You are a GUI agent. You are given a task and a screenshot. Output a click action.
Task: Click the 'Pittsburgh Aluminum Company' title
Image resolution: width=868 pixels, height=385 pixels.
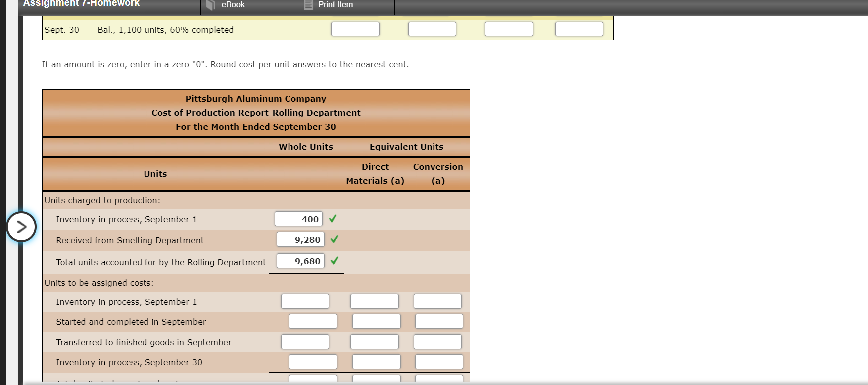pyautogui.click(x=256, y=99)
